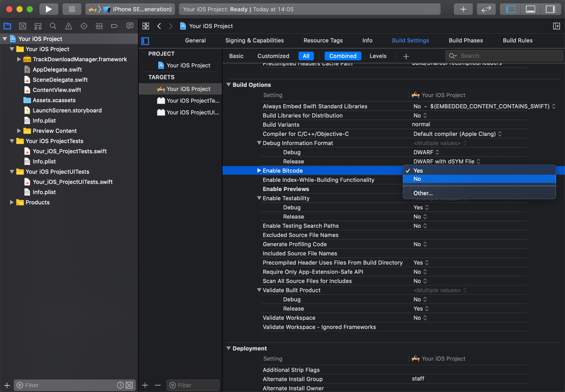Show Customized build settings
This screenshot has width=565, height=392.
click(273, 56)
